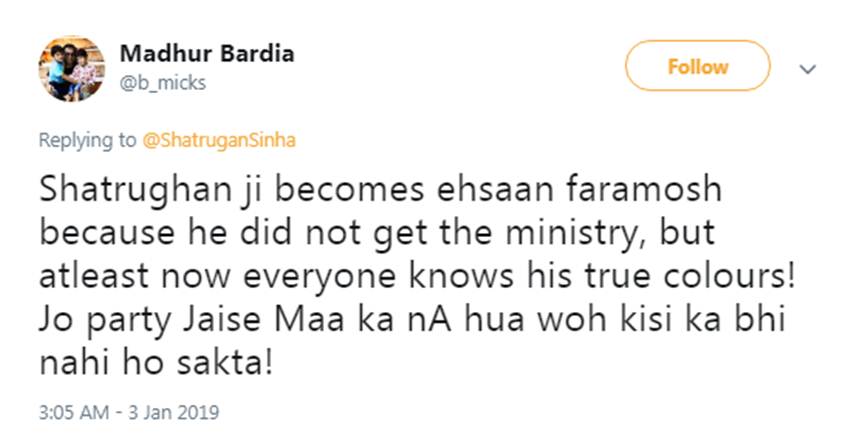Click the "3 Jan 2019" date
The height and width of the screenshot is (435, 850).
click(180, 411)
